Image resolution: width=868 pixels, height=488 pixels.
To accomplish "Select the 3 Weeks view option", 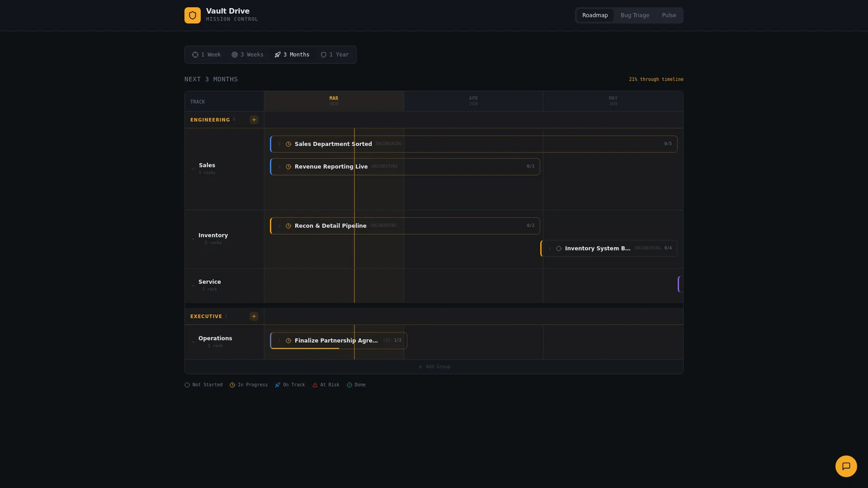I will (247, 55).
